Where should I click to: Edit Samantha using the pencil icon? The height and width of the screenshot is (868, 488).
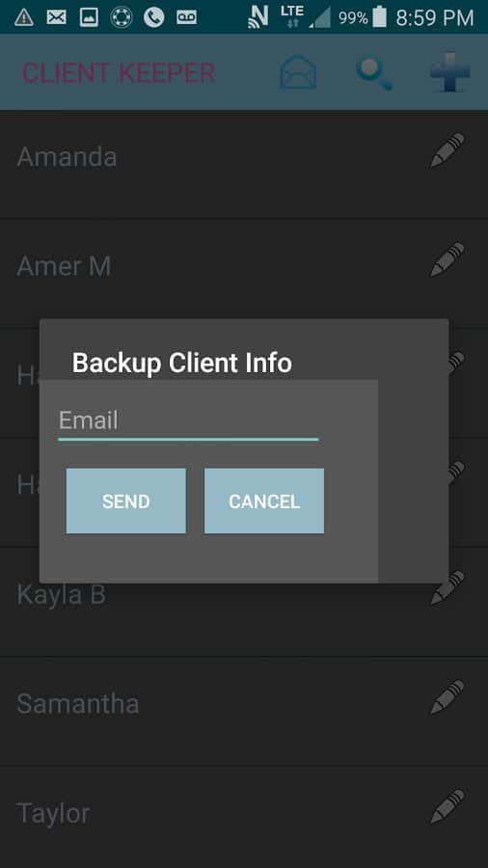pos(447,698)
